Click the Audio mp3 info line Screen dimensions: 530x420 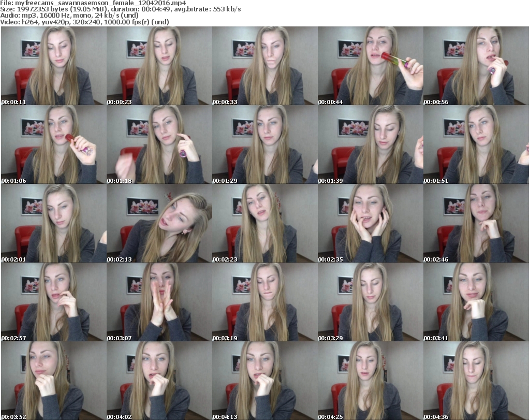69,16
